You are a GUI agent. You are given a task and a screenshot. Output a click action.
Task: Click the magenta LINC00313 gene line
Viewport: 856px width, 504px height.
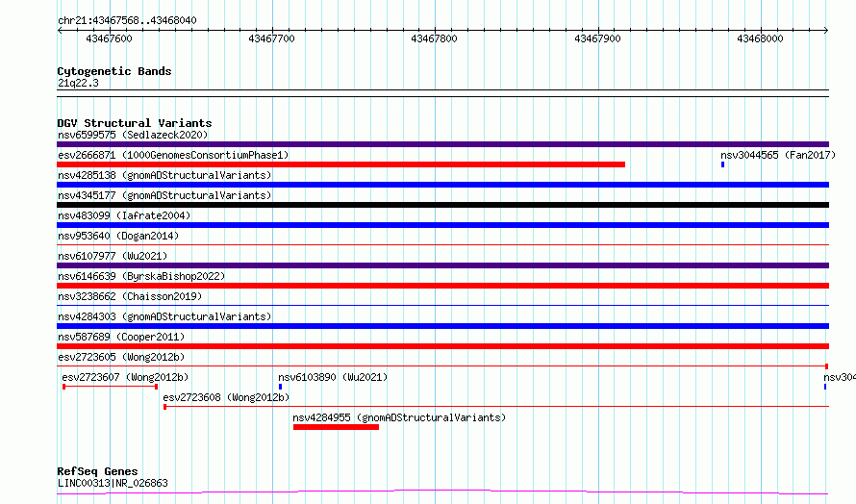coord(442,492)
